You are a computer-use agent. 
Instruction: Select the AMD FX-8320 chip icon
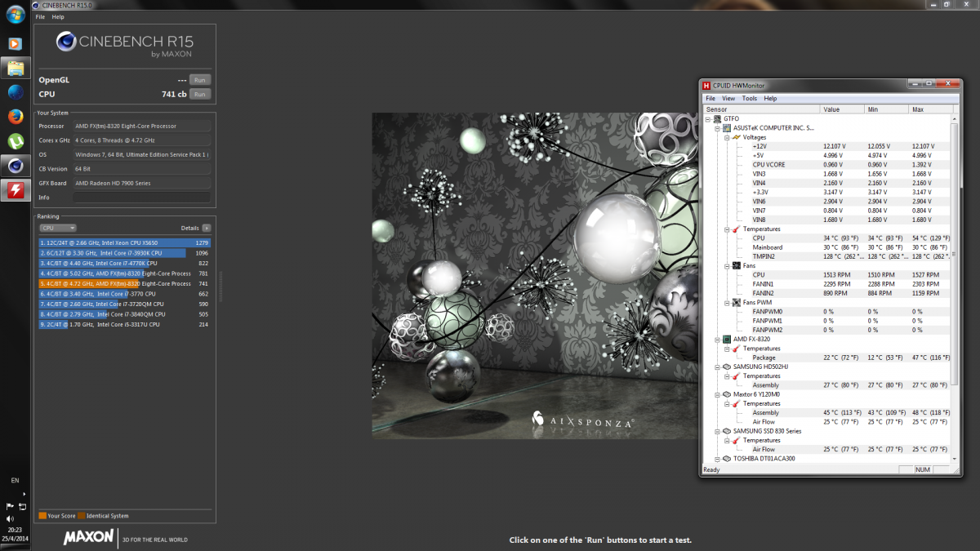(x=727, y=339)
